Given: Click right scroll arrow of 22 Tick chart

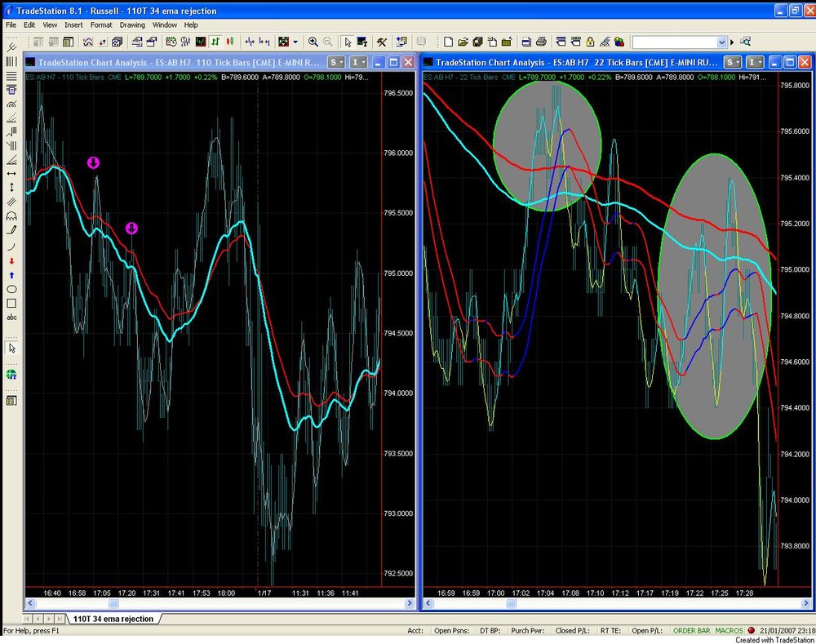Looking at the screenshot, I should click(x=807, y=603).
